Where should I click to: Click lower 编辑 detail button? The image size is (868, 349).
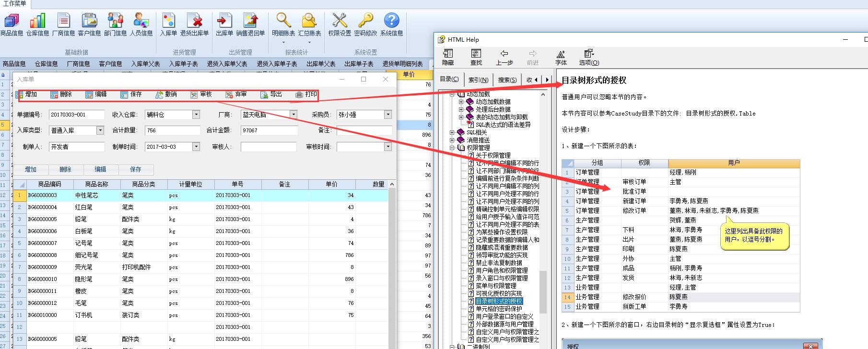[x=100, y=169]
